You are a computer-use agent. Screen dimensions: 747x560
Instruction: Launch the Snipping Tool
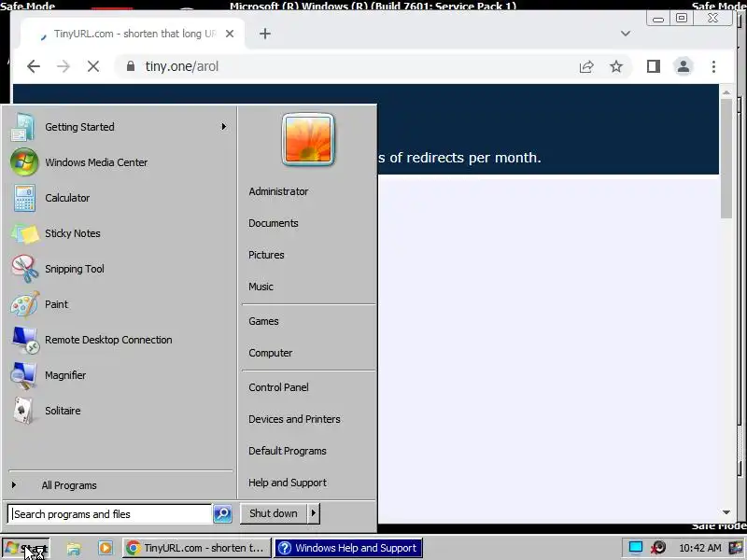pos(120,269)
